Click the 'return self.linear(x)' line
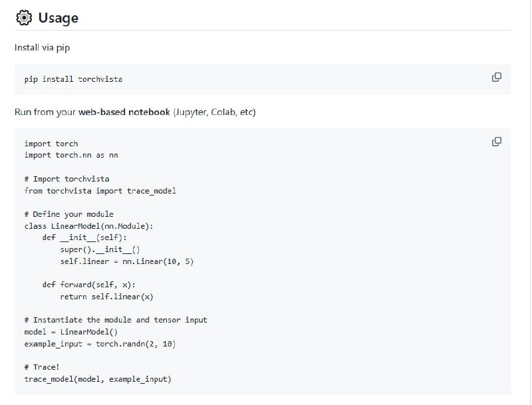Image resolution: width=532 pixels, height=405 pixels. pos(106,297)
